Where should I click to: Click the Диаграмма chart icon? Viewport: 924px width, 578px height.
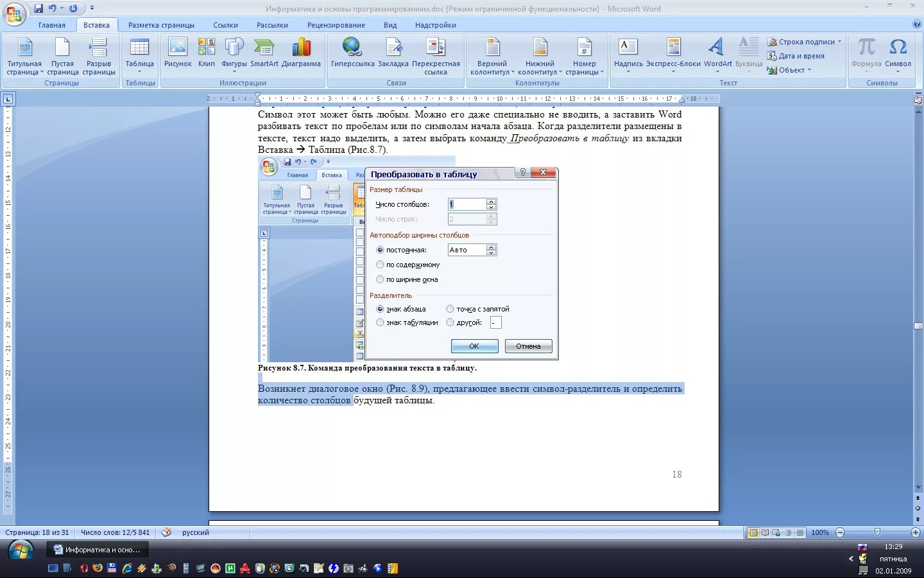[x=301, y=53]
